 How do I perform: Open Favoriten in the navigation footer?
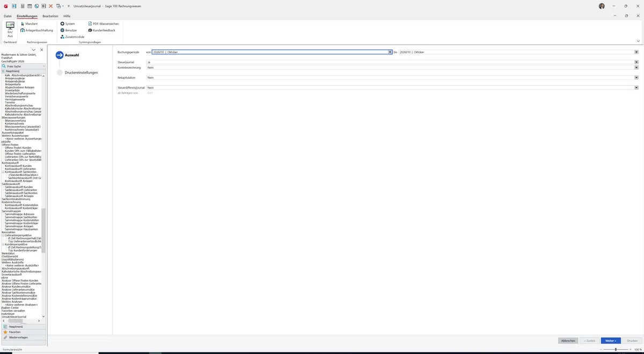pyautogui.click(x=23, y=332)
